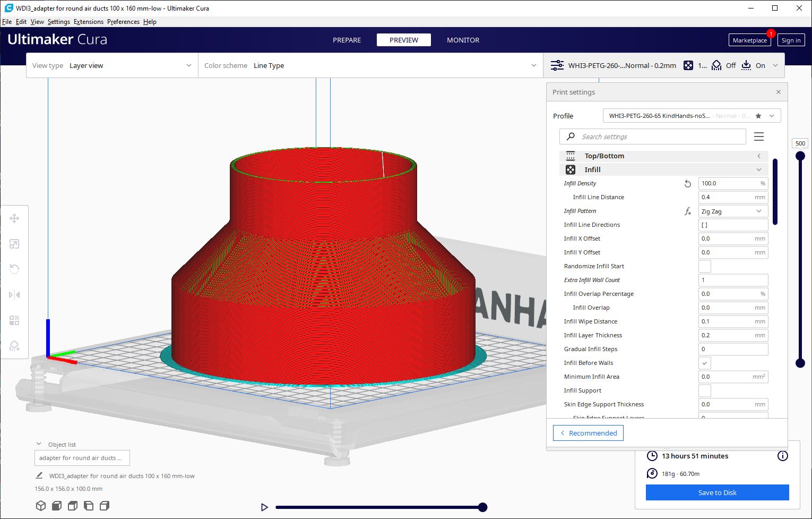Select the Mirror tool
The height and width of the screenshot is (519, 812).
(14, 294)
